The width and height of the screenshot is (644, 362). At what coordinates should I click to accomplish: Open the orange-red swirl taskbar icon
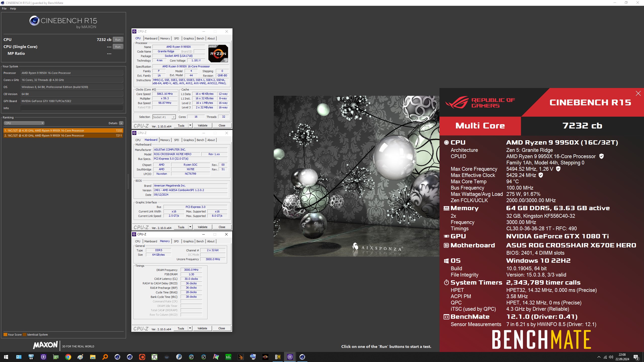click(x=142, y=357)
